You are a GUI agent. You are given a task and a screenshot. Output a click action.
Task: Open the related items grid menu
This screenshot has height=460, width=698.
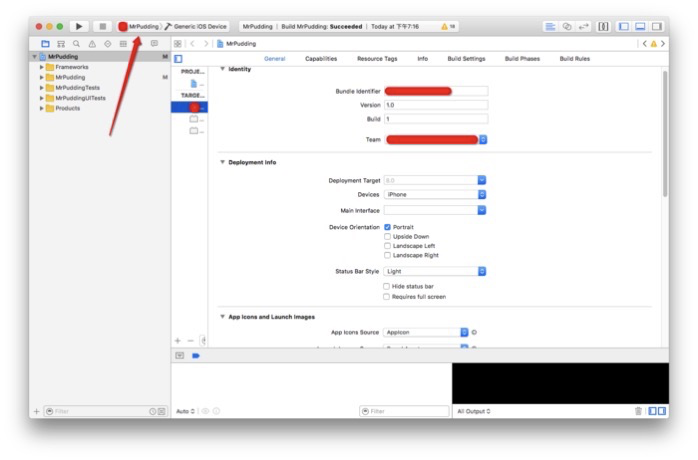pos(178,44)
